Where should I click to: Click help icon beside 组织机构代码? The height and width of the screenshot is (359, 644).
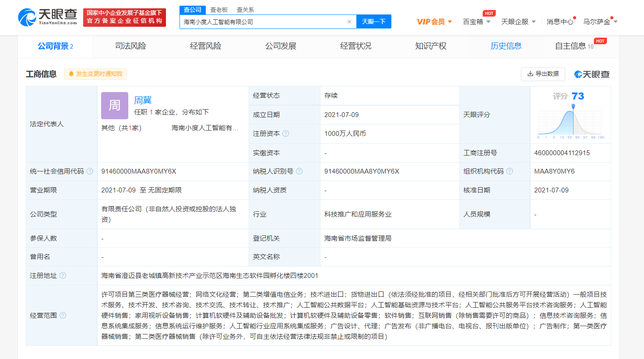pyautogui.click(x=510, y=171)
